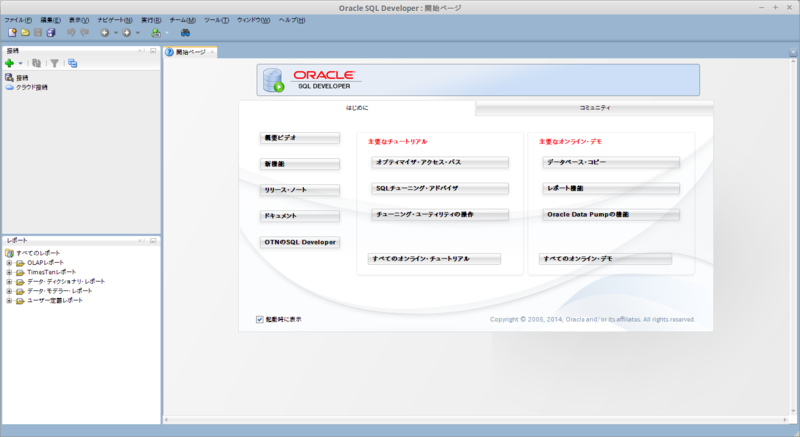Click the 接続 tree node icon
Image resolution: width=800 pixels, height=437 pixels.
9,78
